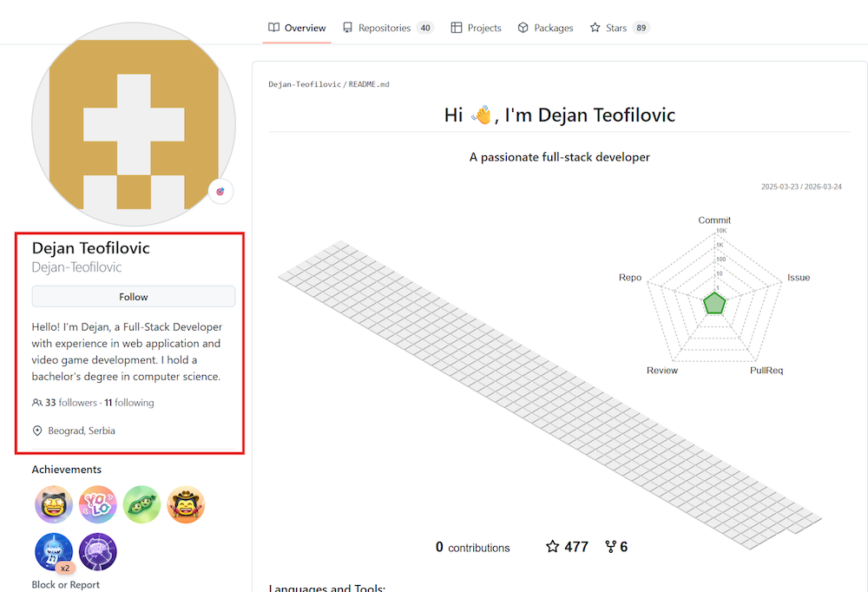
Task: Click the star icon beside 477
Action: coord(553,546)
